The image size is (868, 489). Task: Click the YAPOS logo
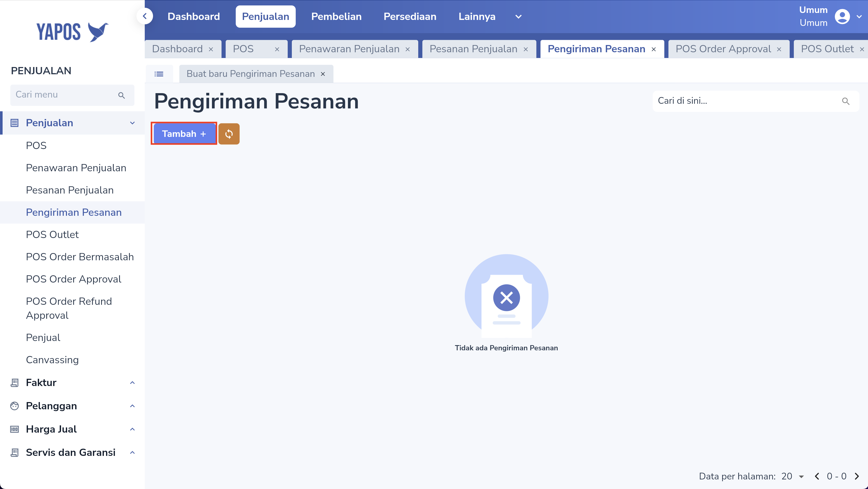point(72,32)
